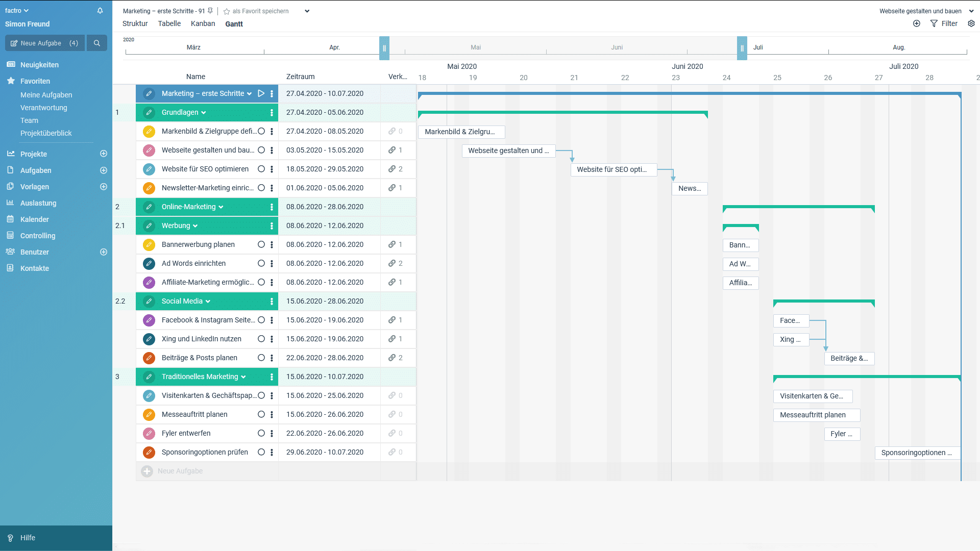The image size is (980, 551).
Task: Switch to the Kanban view tab
Action: 203,23
